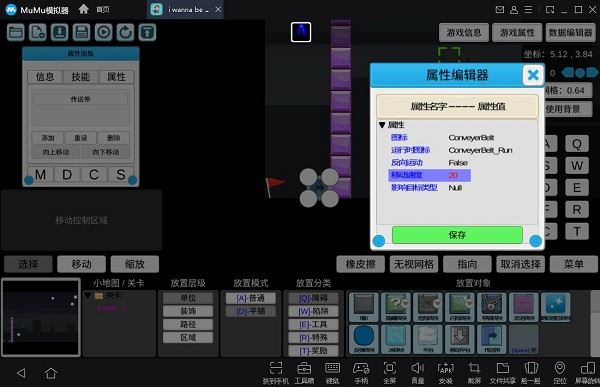This screenshot has height=387, width=600.
Task: Choose the purple block placement object
Action: point(524,307)
